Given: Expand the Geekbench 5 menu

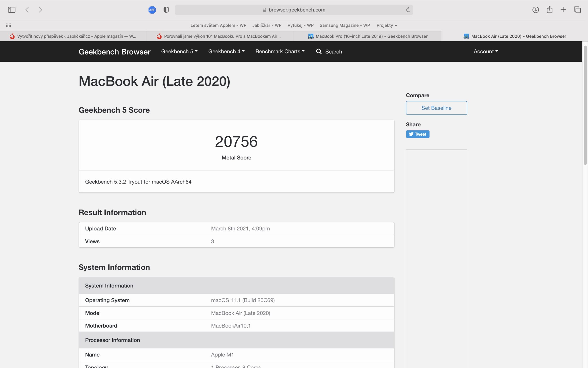Looking at the screenshot, I should click(179, 51).
